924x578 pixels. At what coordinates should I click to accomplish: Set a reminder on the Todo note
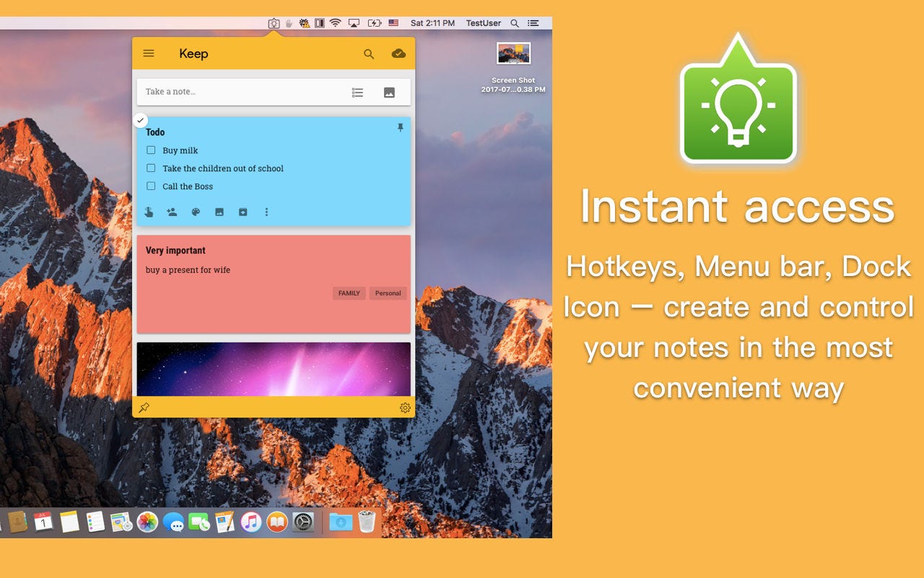click(149, 212)
